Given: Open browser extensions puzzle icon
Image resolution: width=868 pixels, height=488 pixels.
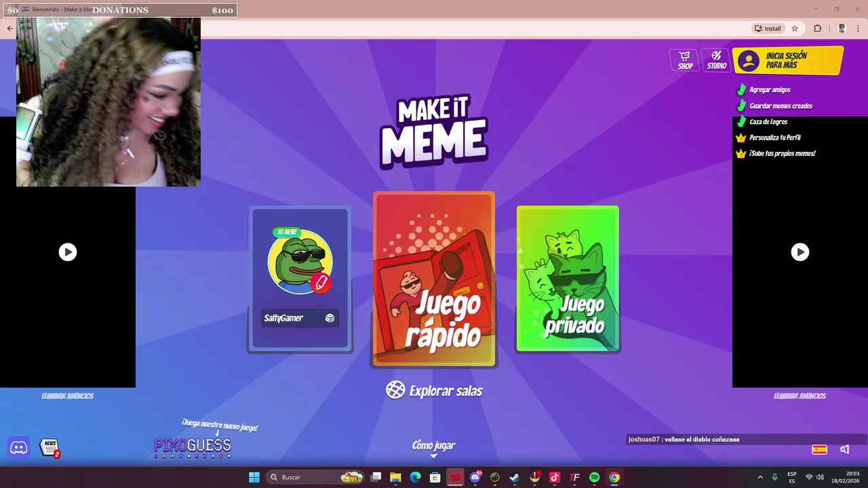Looking at the screenshot, I should click(x=817, y=28).
